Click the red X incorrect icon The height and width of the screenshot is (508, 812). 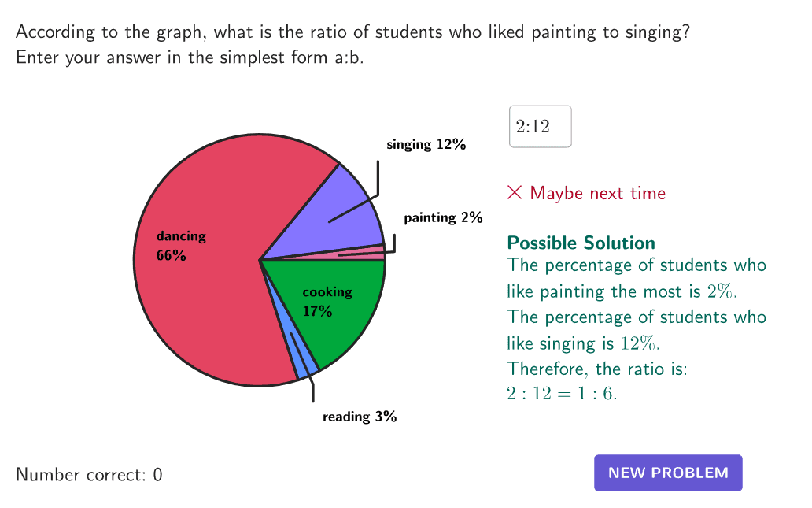coord(515,192)
